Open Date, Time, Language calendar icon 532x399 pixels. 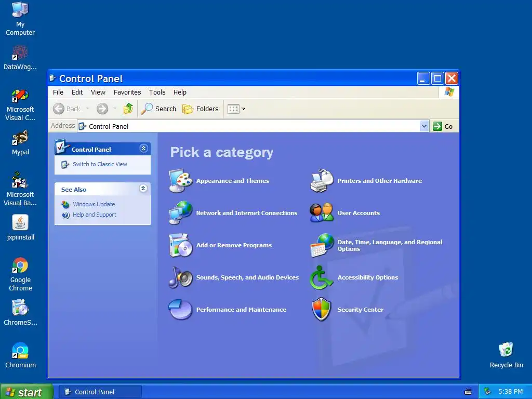[322, 245]
